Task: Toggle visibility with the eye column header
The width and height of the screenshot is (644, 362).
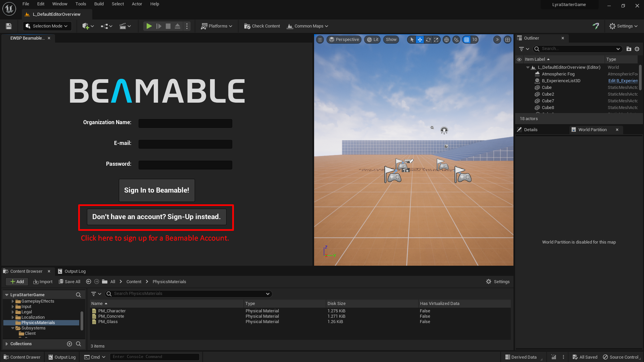Action: [519, 59]
